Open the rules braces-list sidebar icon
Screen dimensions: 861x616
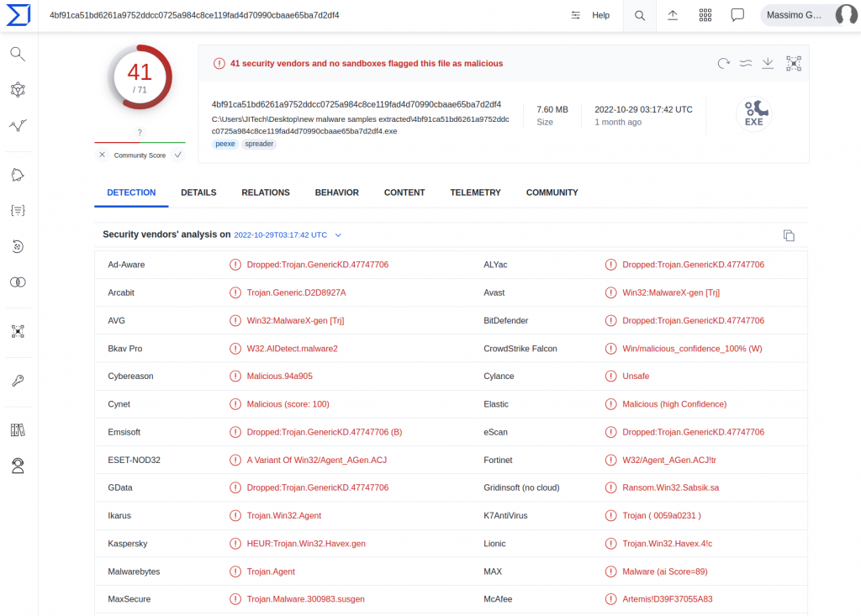pos(18,211)
